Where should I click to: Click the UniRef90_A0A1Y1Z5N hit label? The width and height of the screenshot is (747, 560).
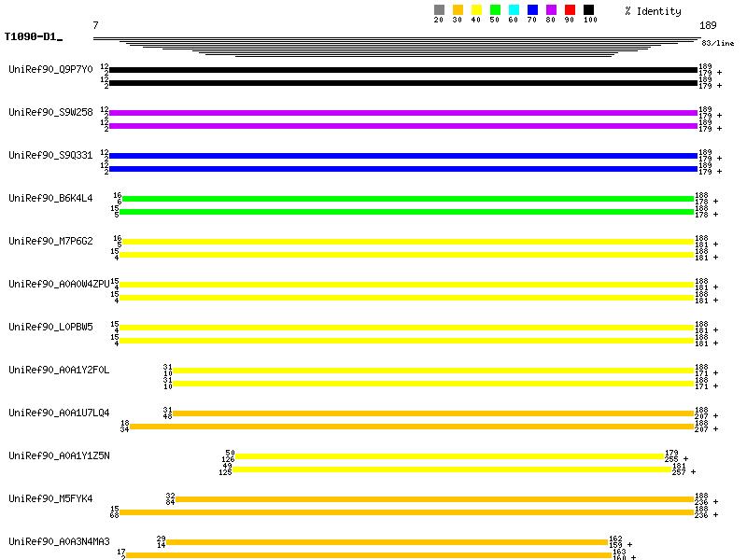point(59,455)
